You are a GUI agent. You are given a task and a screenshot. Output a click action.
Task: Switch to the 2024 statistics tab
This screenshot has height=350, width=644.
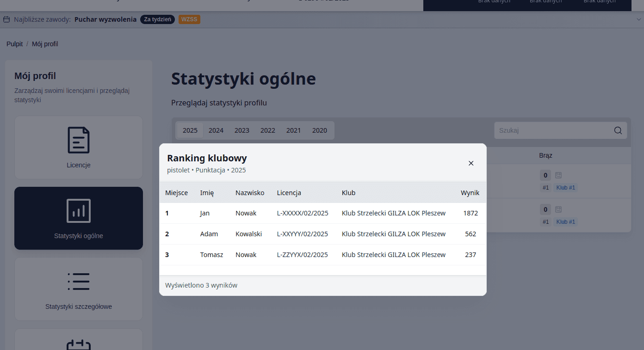pos(216,130)
